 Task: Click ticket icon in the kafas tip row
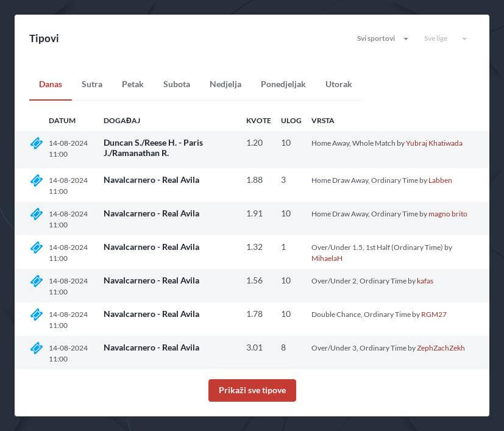tap(37, 281)
